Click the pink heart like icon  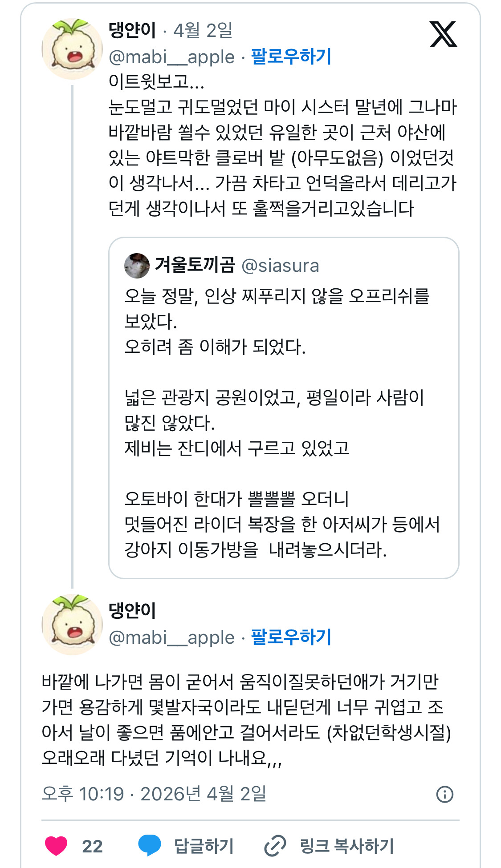click(56, 846)
